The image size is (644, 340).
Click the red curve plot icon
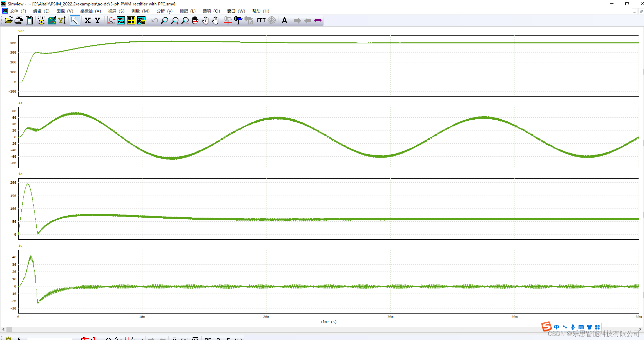(x=111, y=20)
